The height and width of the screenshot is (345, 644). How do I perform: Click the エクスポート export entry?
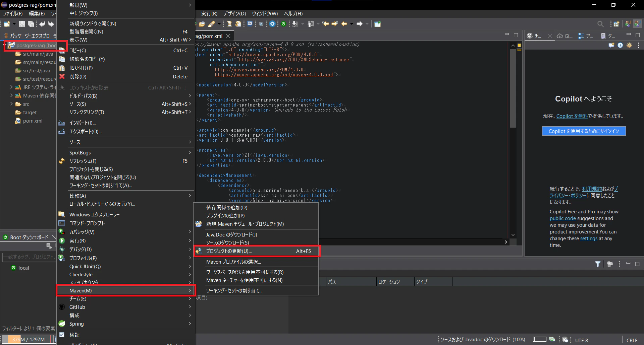tap(125, 132)
